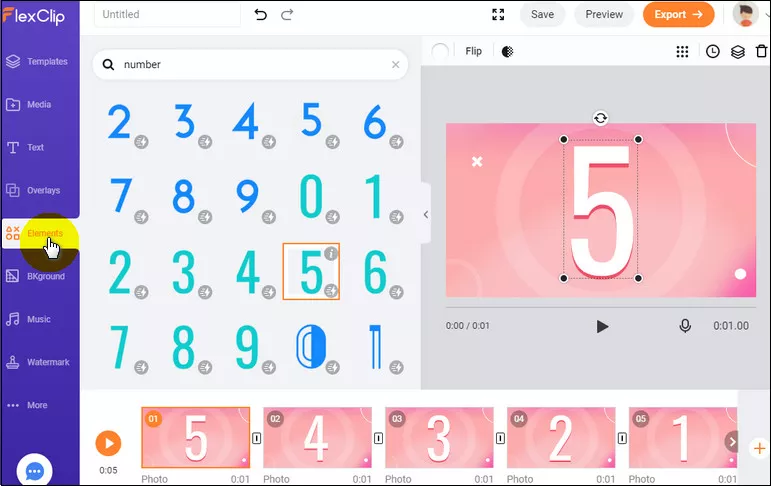Click the info icon on teal 5
771x486 pixels.
(x=331, y=254)
